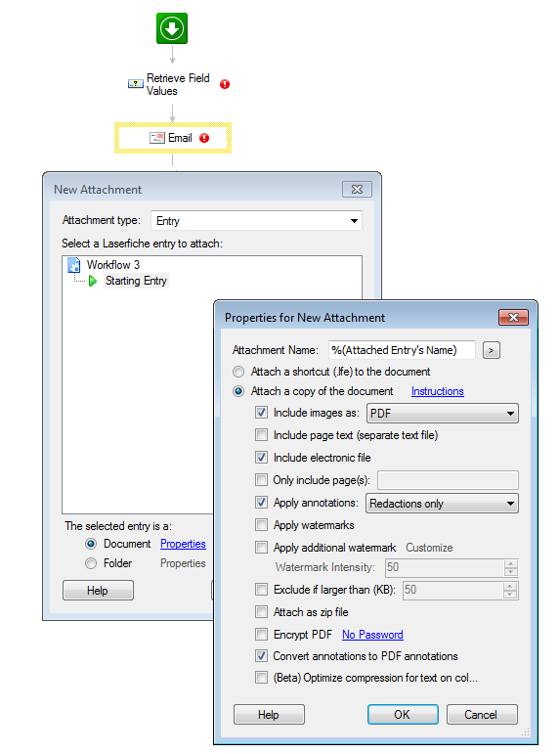
Task: Select the Email activity icon
Action: (x=156, y=138)
